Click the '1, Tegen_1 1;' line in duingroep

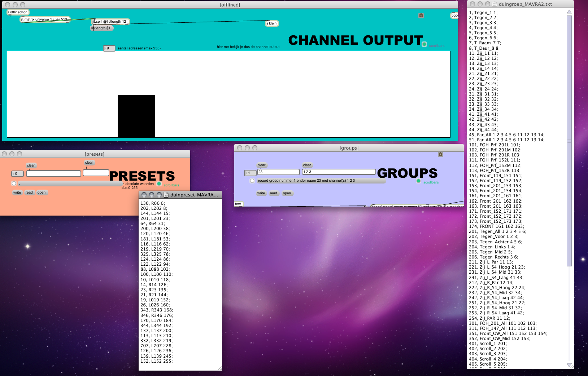[483, 13]
